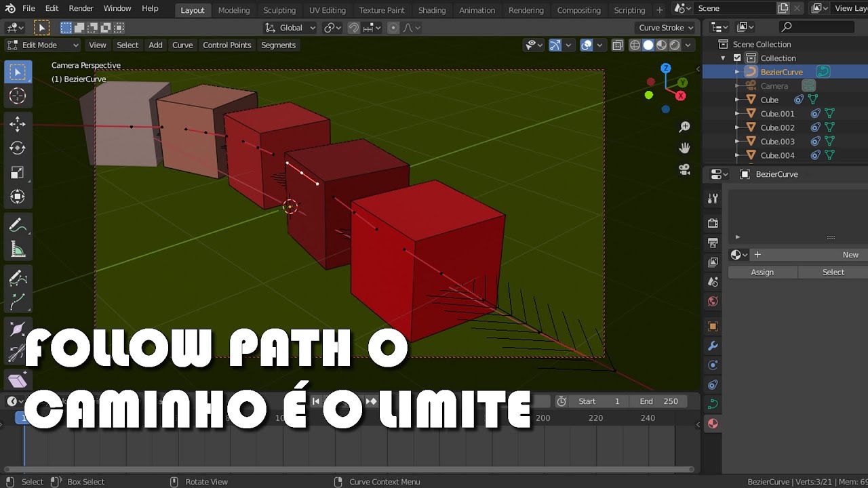Toggle viewport overlays display
The width and height of the screenshot is (868, 488).
pos(587,45)
